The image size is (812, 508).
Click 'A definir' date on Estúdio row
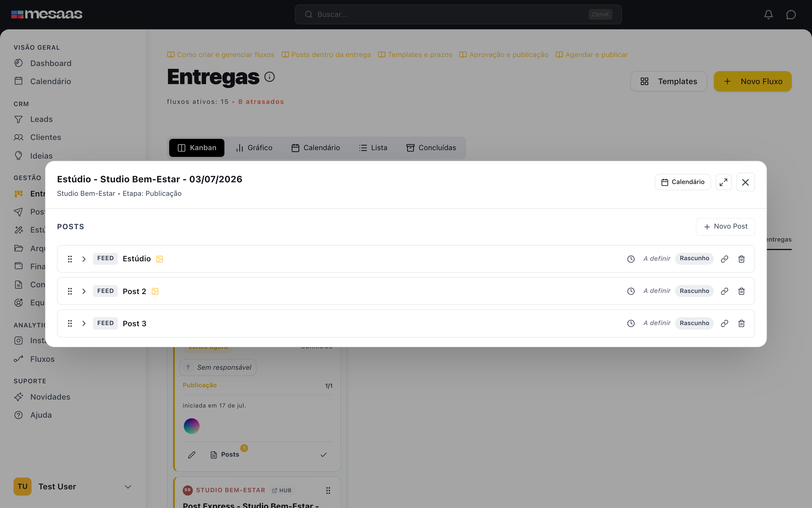(x=657, y=259)
